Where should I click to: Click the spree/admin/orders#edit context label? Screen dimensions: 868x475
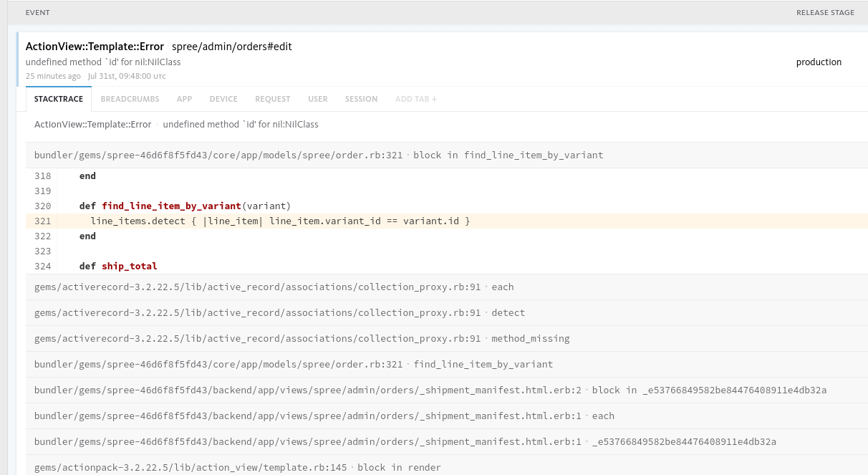(232, 47)
